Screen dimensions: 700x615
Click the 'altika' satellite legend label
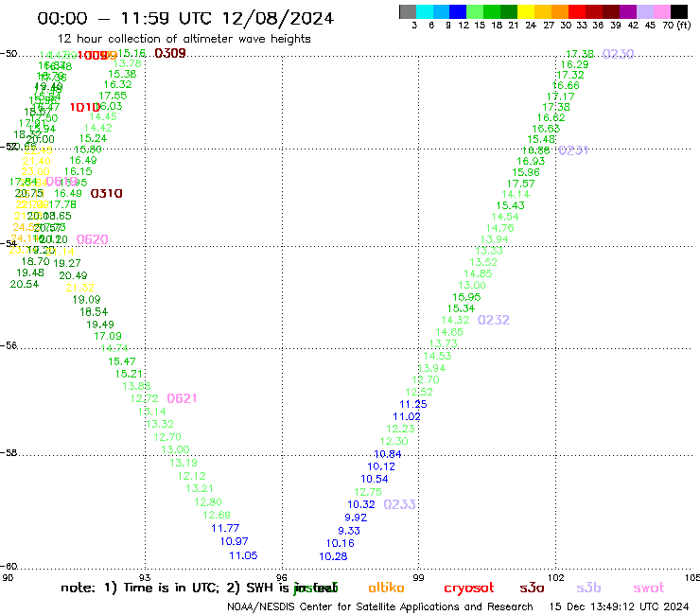tap(386, 588)
